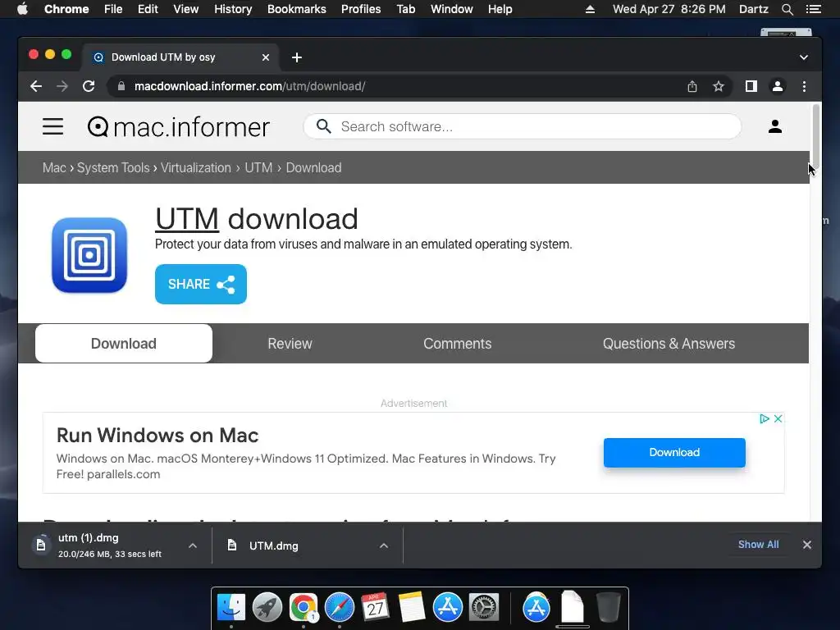Screen dimensions: 840x630
Task: Click the Download button in the Parallels ad
Action: point(674,452)
